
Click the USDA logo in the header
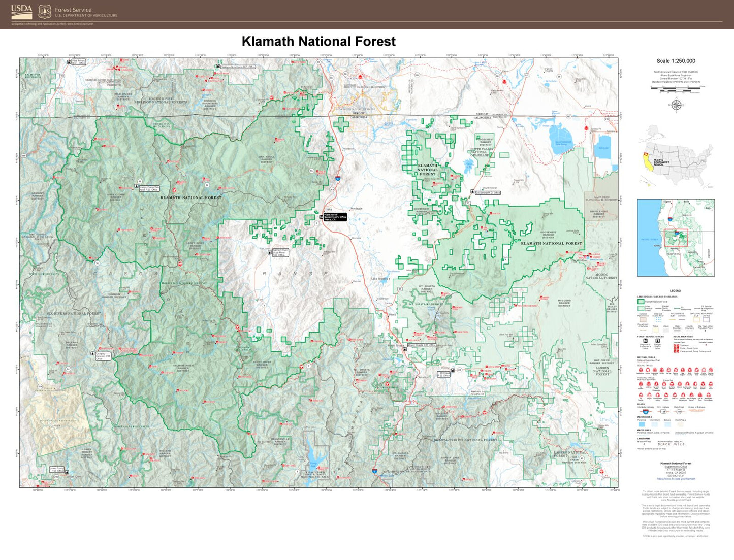(22, 11)
